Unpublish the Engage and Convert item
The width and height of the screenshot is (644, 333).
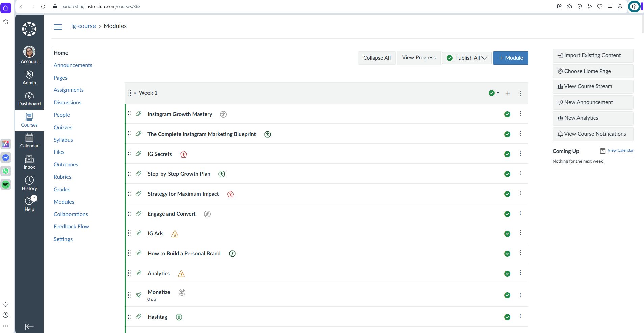tap(507, 214)
